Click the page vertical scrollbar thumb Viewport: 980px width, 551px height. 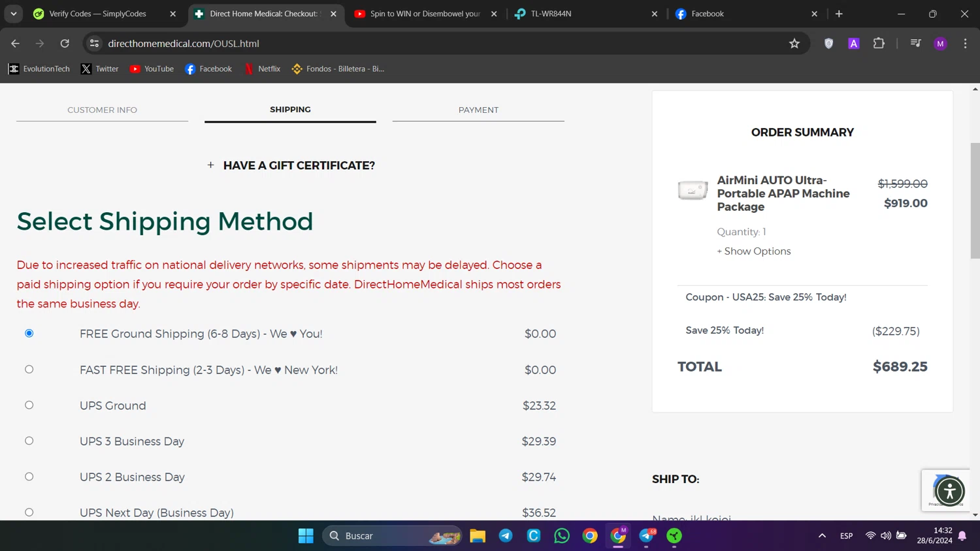(975, 200)
